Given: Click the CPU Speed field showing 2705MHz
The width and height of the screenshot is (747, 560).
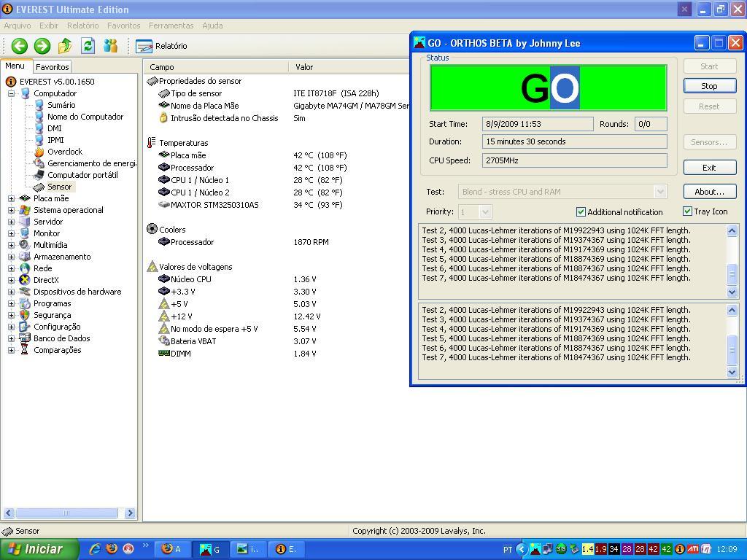Looking at the screenshot, I should [575, 160].
